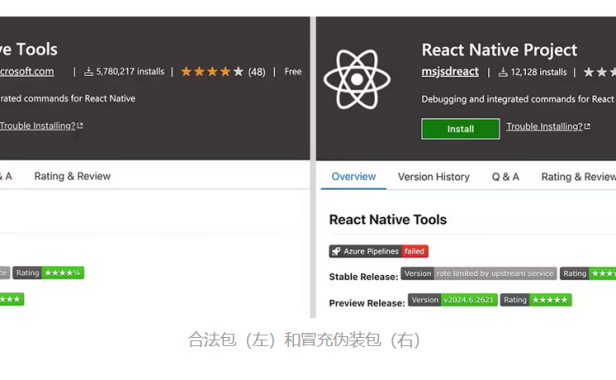The width and height of the screenshot is (616, 380).
Task: Click the React atom logo icon
Action: click(357, 79)
